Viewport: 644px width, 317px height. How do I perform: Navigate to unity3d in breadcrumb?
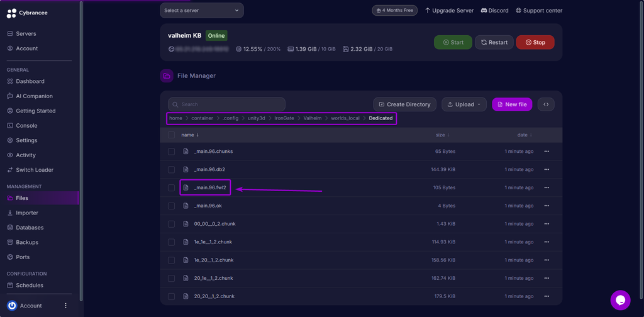[257, 118]
